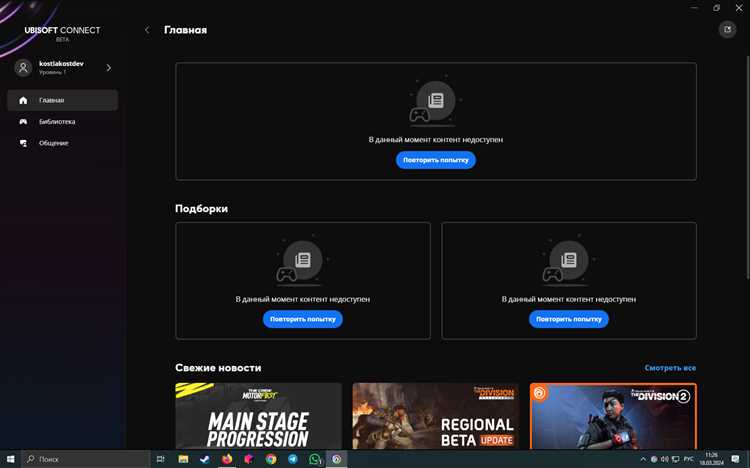Screen dimensions: 750x468
Task: Expand the kostiakostdev profile chevron
Action: pyautogui.click(x=109, y=68)
